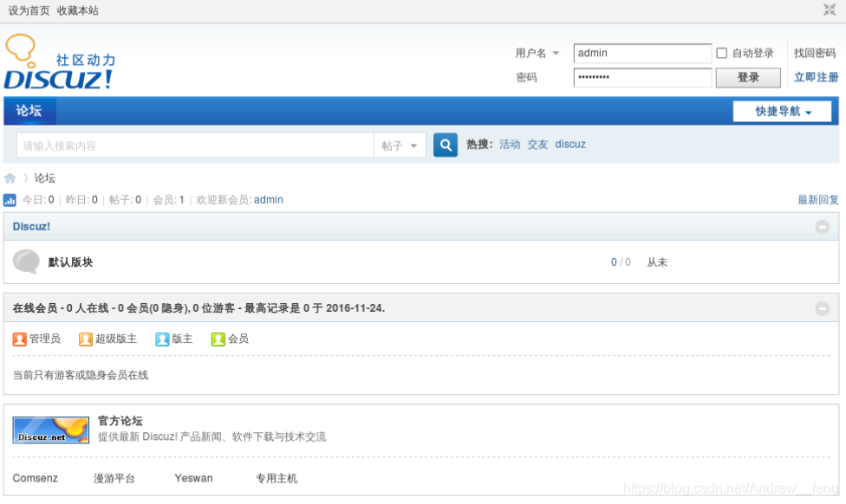The image size is (846, 504).
Task: Click the Discuz! category title
Action: 31,227
